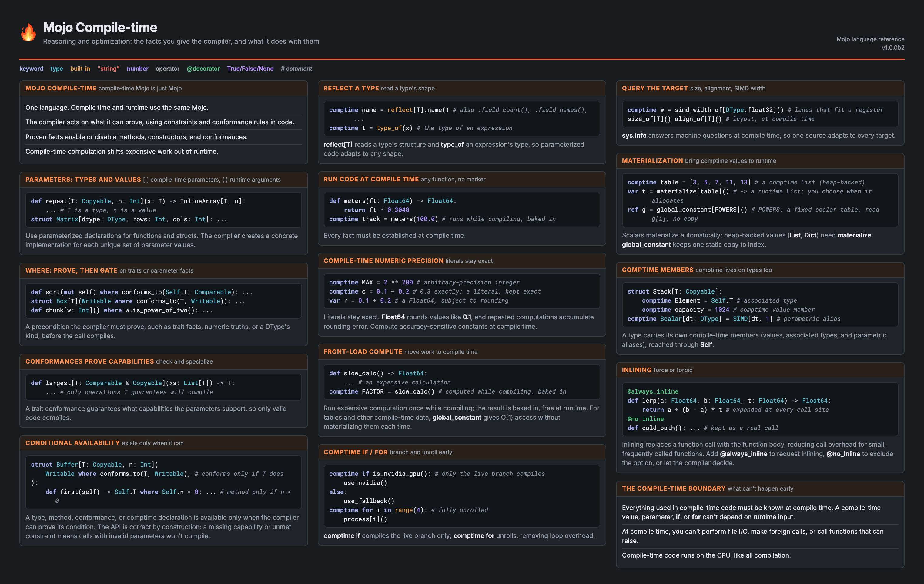Click 'COMPILE-TIME NUMERIC PRECISION' heading
The height and width of the screenshot is (584, 924).
point(383,261)
